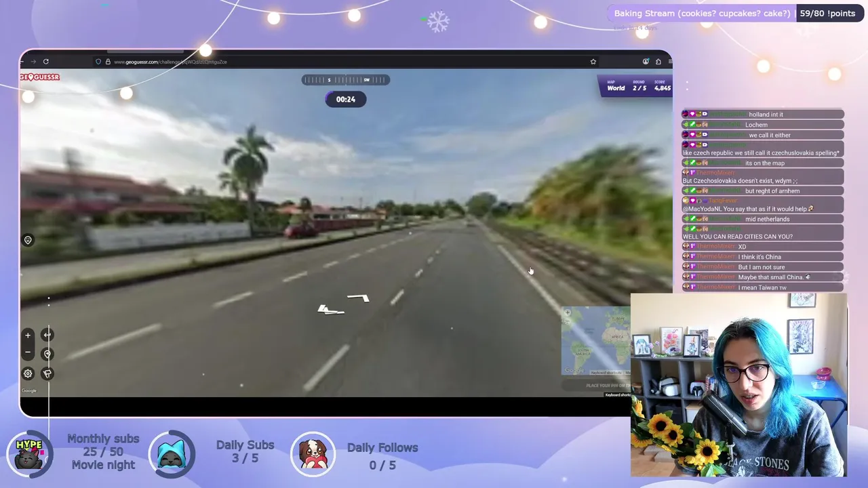The width and height of the screenshot is (868, 488).
Task: Open the game settings gear
Action: click(x=28, y=373)
